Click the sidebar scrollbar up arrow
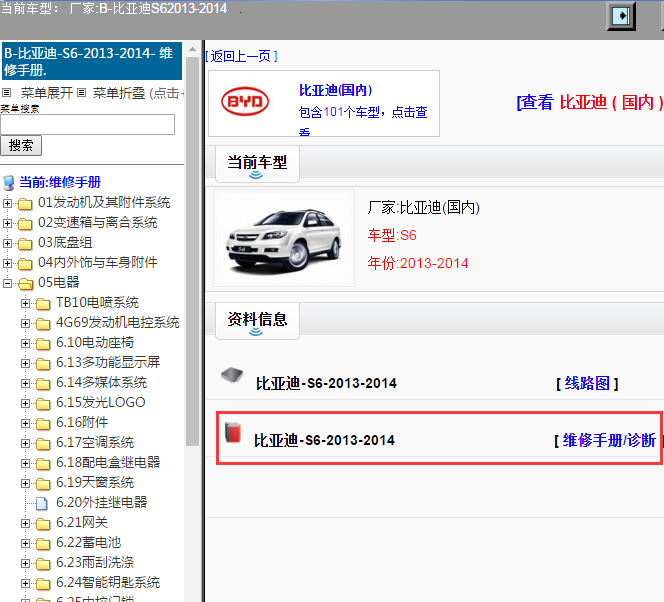The height and width of the screenshot is (602, 664). point(193,50)
